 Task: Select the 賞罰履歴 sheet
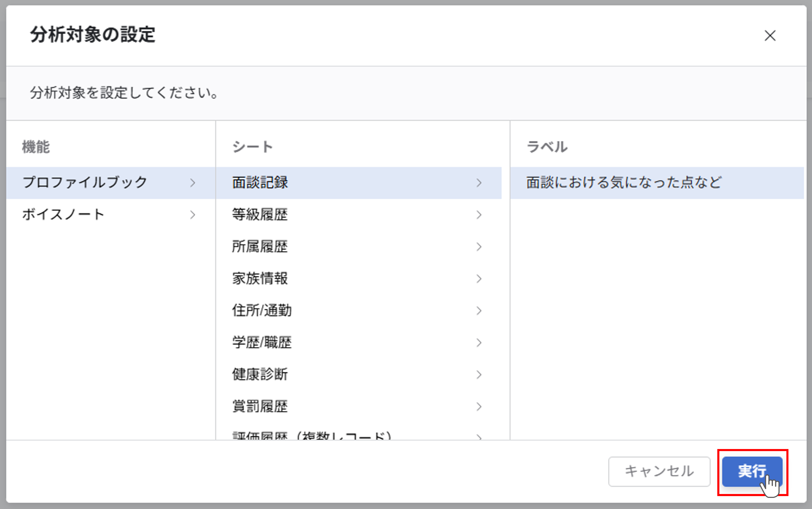pyautogui.click(x=260, y=406)
